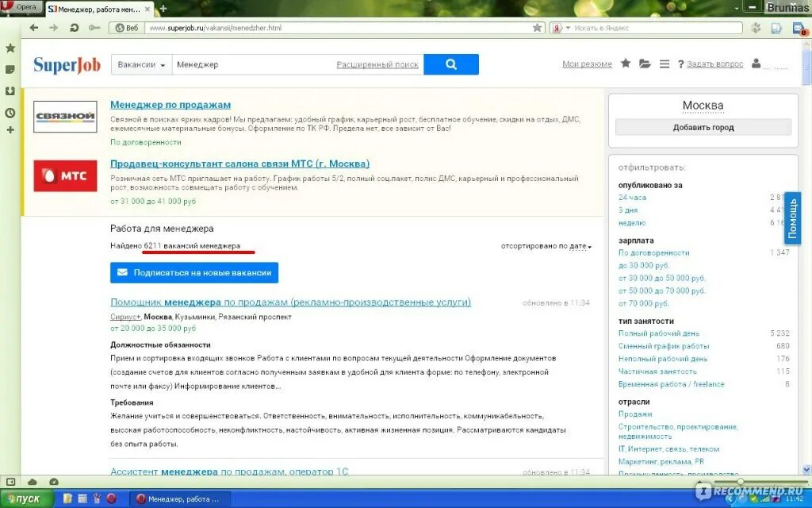The width and height of the screenshot is (812, 508).
Task: Open the Вакансии dropdown selector
Action: point(141,65)
